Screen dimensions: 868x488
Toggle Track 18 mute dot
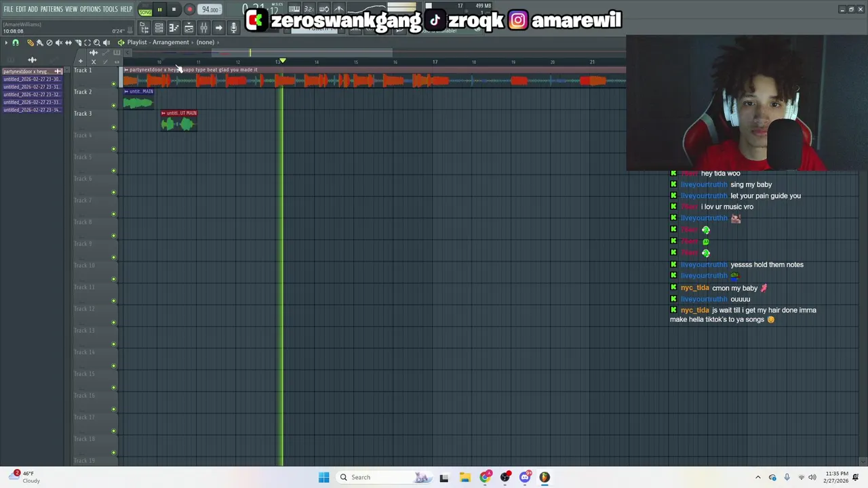click(x=114, y=453)
